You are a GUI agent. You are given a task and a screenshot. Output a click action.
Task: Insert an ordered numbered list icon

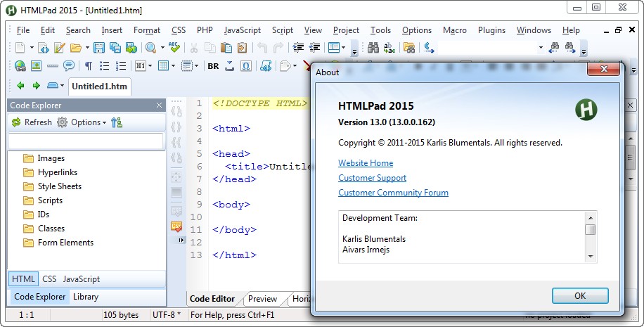[x=121, y=65]
